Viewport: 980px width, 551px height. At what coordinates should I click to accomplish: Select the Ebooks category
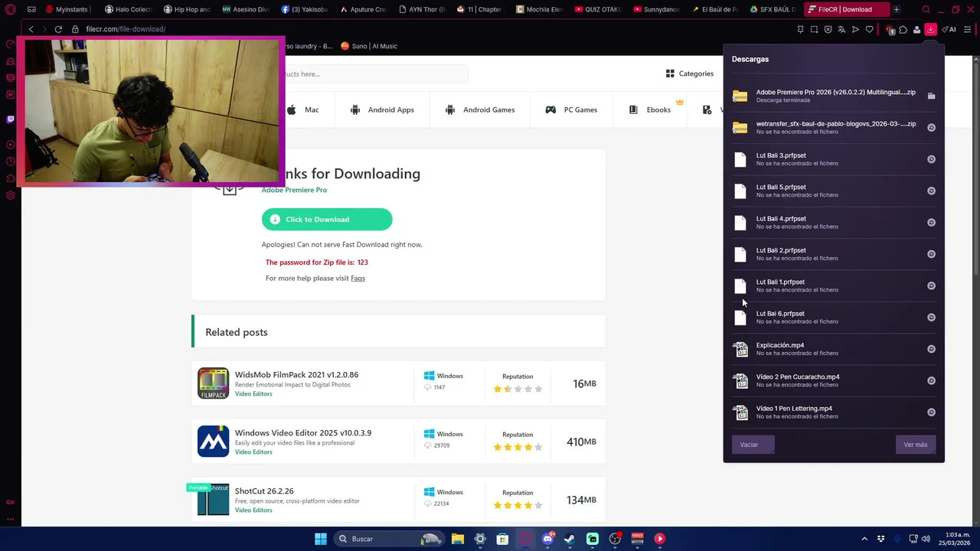point(650,110)
